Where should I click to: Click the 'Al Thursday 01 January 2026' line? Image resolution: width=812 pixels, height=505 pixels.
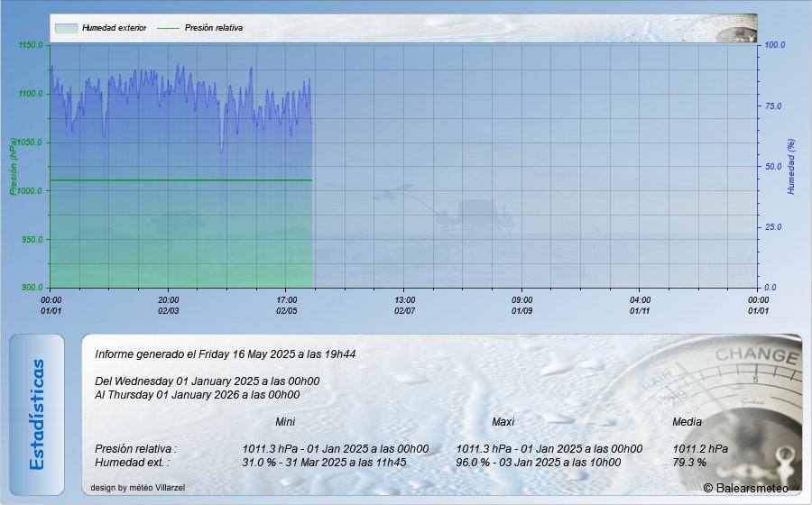click(x=198, y=395)
